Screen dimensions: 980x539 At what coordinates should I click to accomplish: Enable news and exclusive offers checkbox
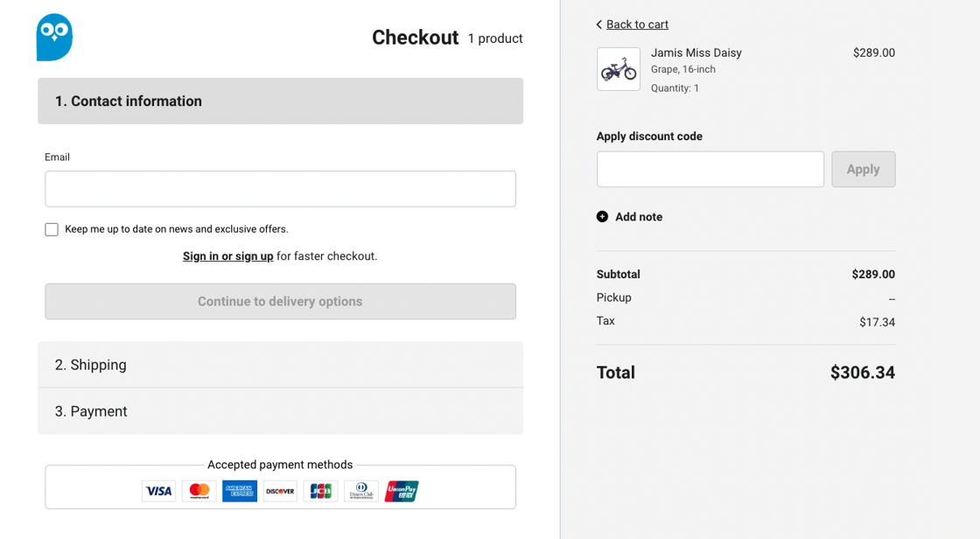[52, 229]
